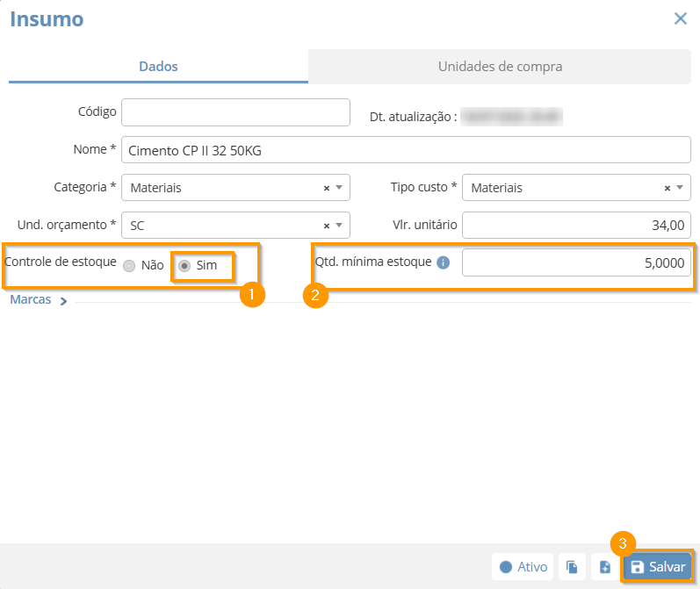This screenshot has width=700, height=589.
Task: Toggle the Ativo status button
Action: [x=523, y=567]
